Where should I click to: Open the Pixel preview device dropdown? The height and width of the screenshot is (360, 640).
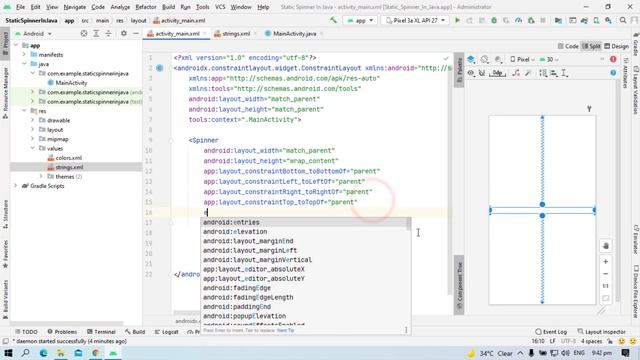(522, 60)
